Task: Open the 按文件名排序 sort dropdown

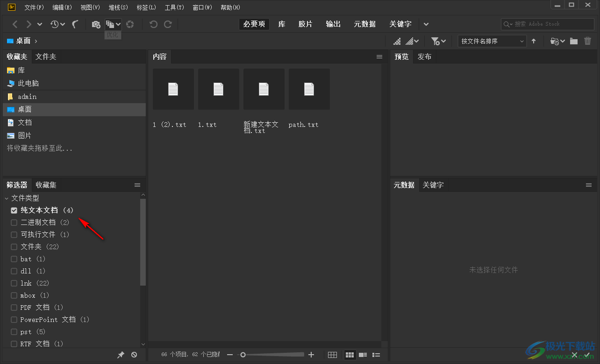Action: coord(493,41)
